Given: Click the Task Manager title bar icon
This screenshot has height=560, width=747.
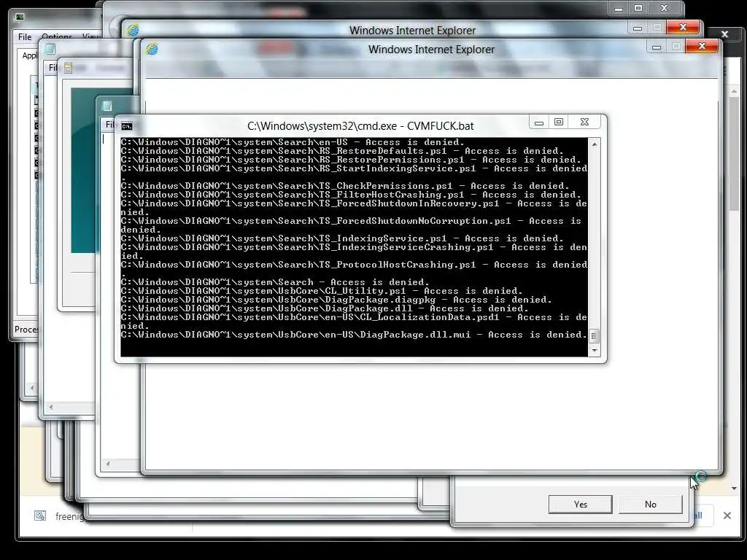Looking at the screenshot, I should tap(20, 17).
